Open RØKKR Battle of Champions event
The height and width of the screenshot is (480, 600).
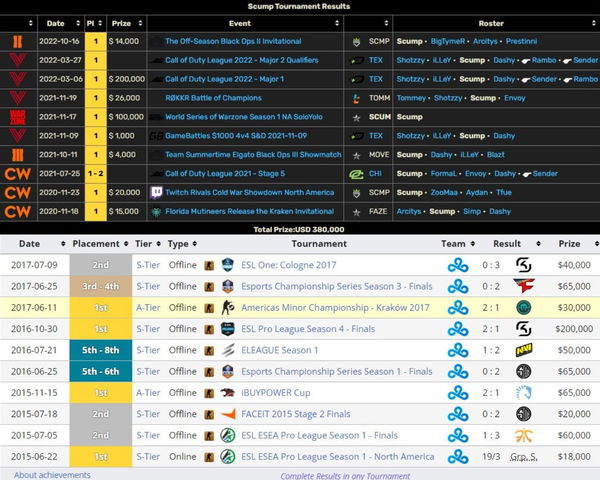point(213,98)
